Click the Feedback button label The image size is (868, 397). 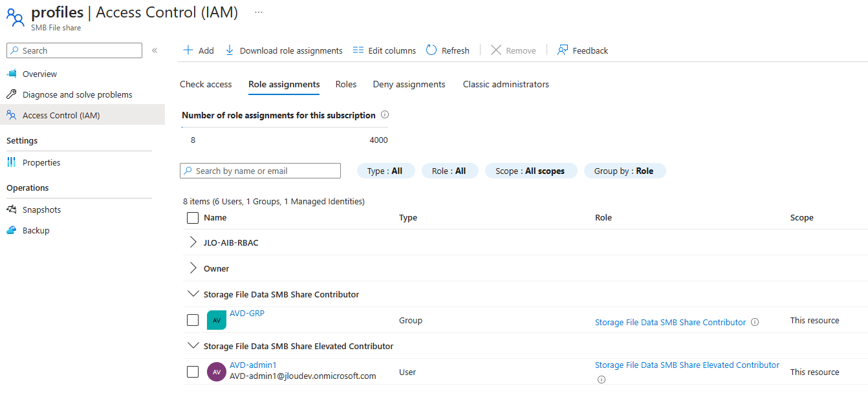(591, 50)
